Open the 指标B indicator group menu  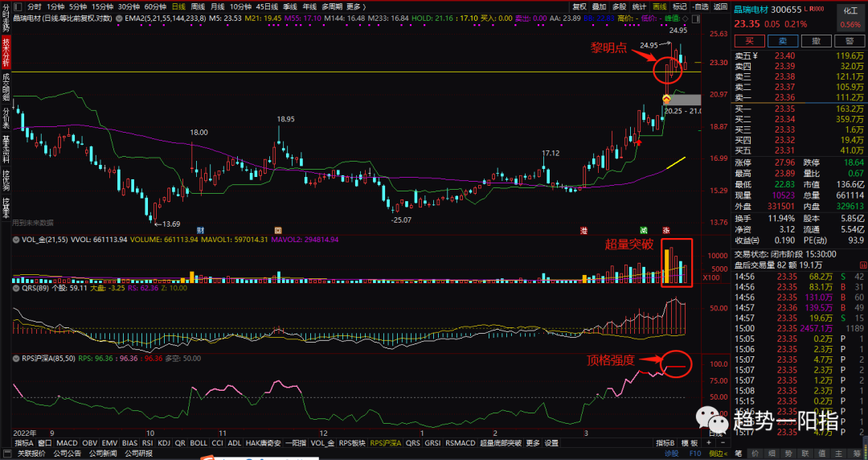pos(665,443)
